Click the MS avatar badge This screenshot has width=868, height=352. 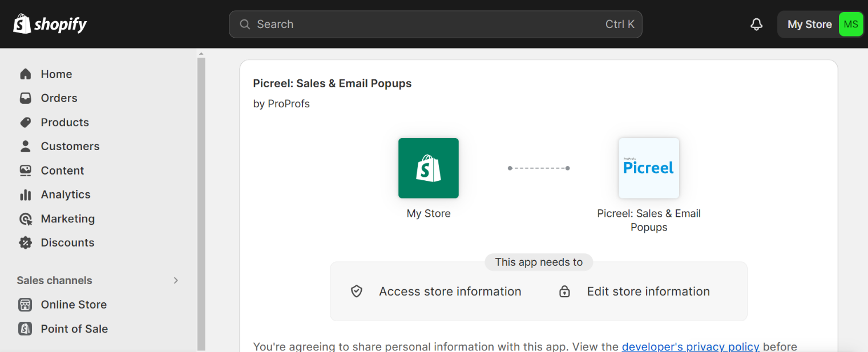(x=850, y=25)
